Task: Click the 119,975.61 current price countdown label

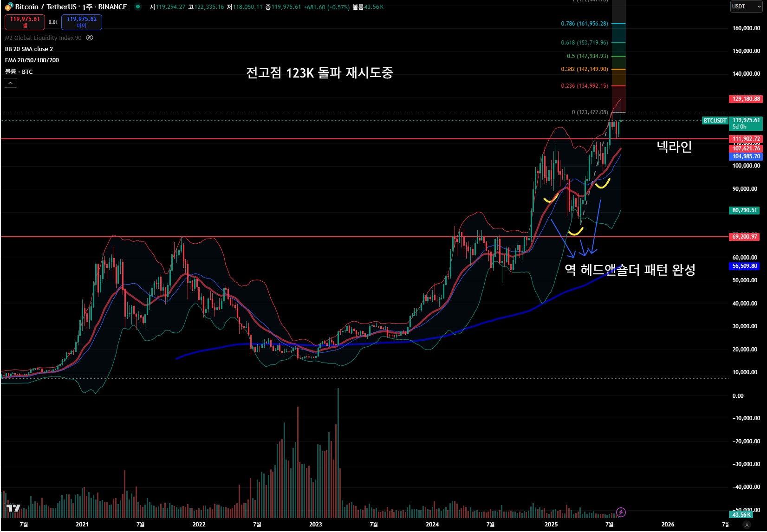Action: pos(746,123)
